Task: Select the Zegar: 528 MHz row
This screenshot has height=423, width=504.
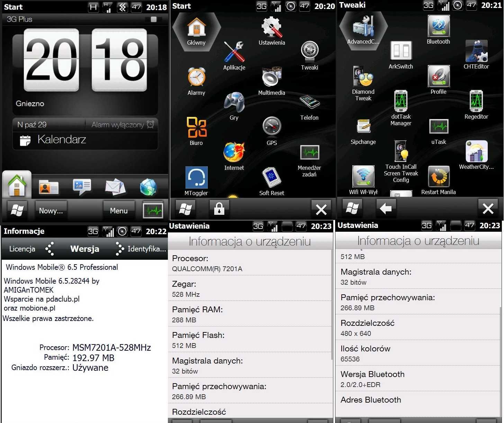Action: 250,289
